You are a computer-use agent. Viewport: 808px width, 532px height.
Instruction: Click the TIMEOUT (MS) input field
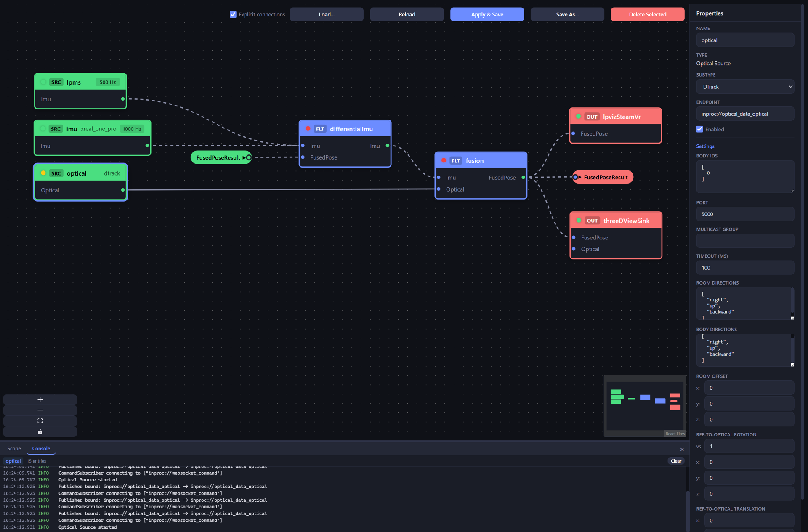(x=745, y=268)
